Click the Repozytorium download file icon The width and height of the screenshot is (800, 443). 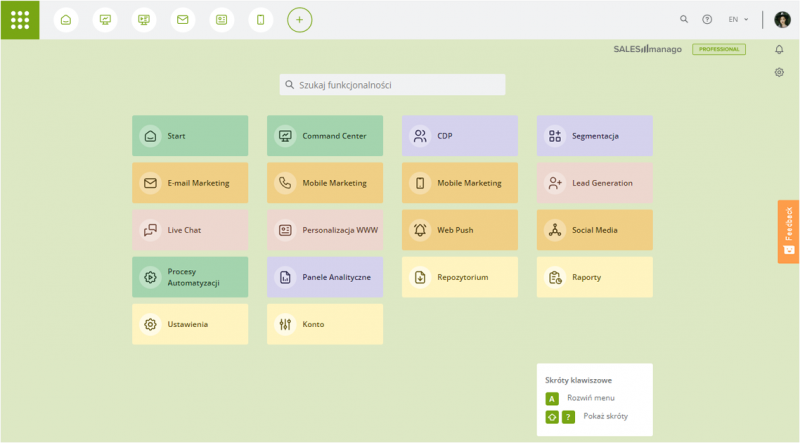(x=420, y=277)
